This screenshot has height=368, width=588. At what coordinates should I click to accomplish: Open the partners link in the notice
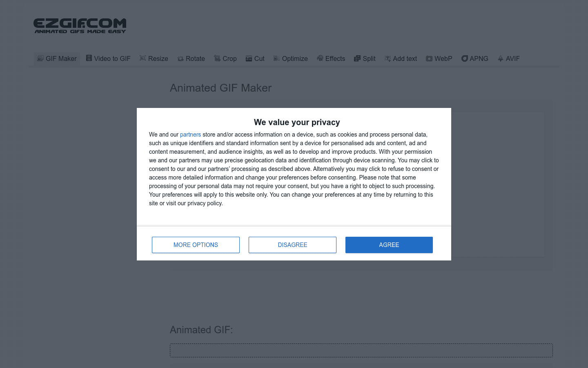point(190,134)
